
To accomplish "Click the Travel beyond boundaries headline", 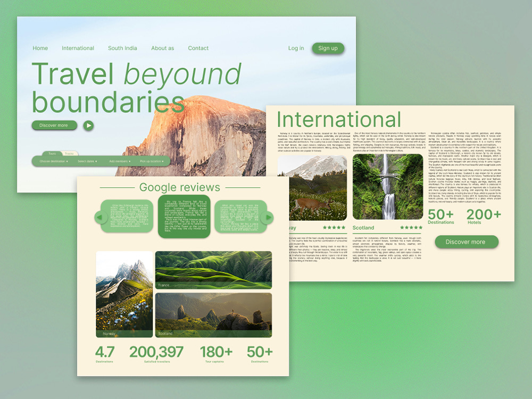I will pyautogui.click(x=136, y=88).
